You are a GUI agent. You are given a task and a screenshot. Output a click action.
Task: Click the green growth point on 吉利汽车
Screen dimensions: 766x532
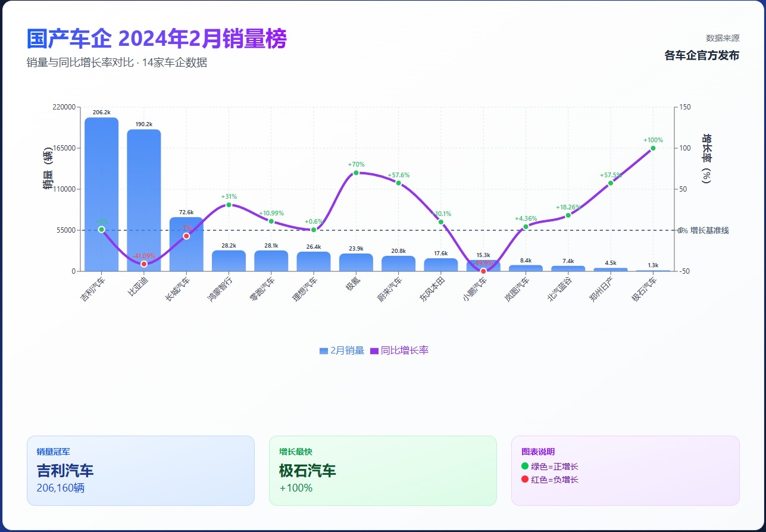click(x=101, y=229)
